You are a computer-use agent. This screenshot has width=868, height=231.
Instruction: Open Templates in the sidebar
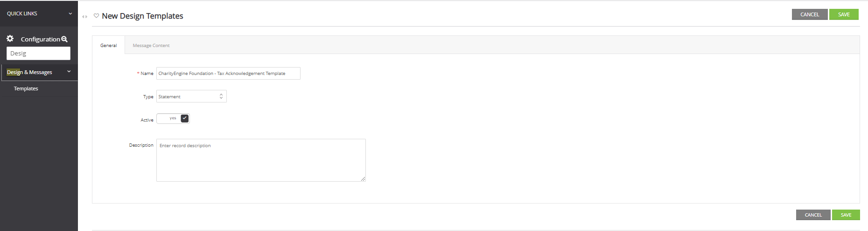(26, 88)
